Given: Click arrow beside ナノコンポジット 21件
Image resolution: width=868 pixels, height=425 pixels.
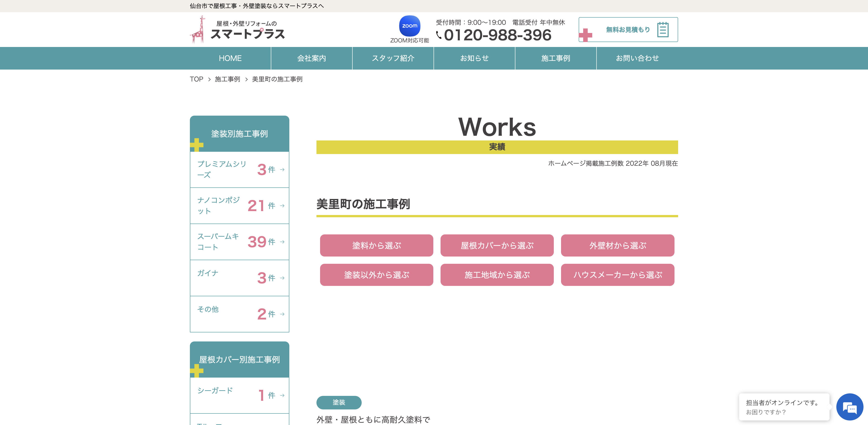Looking at the screenshot, I should pyautogui.click(x=282, y=205).
